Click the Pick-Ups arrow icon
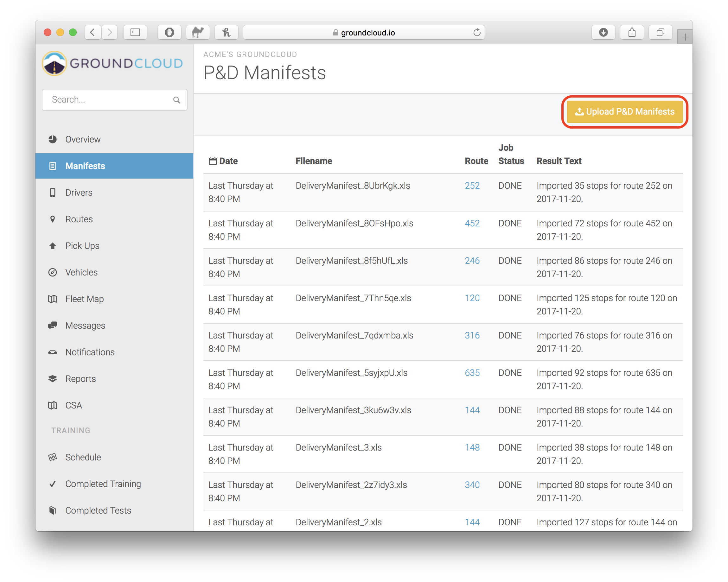 coord(52,246)
